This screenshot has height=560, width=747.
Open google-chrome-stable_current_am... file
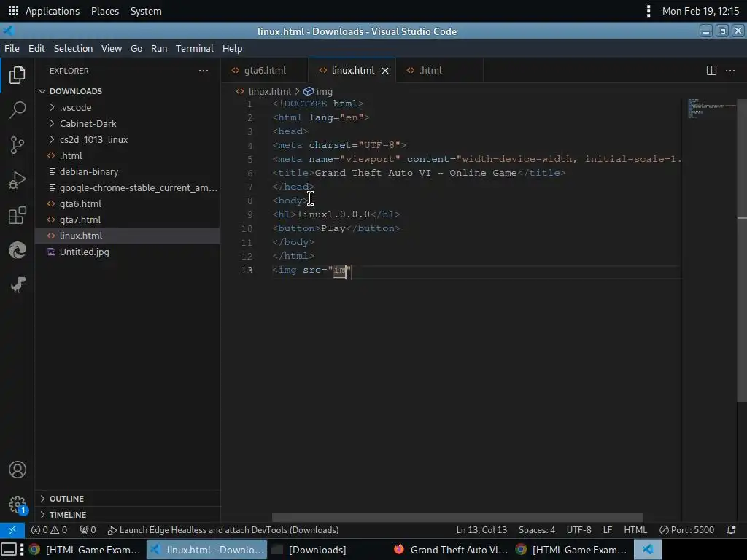pyautogui.click(x=128, y=187)
